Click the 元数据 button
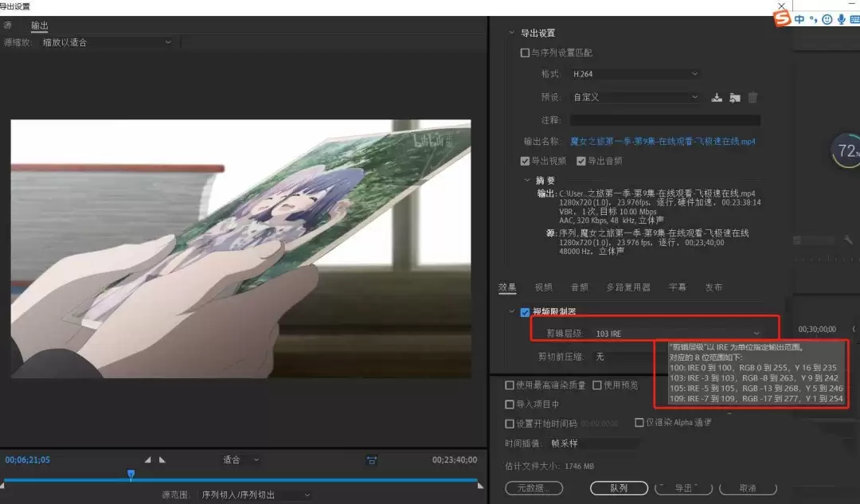The width and height of the screenshot is (860, 504). (534, 488)
